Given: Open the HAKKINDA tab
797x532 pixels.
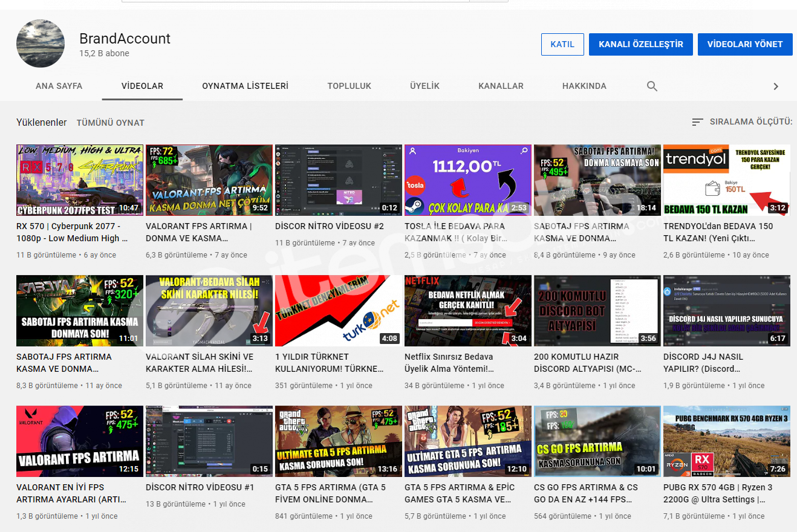Looking at the screenshot, I should (584, 86).
